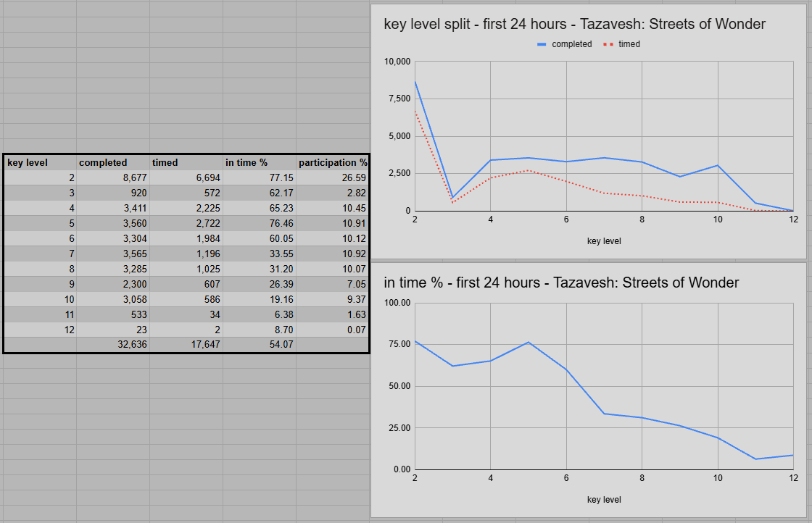Click the 'key level' header cell

coord(40,162)
